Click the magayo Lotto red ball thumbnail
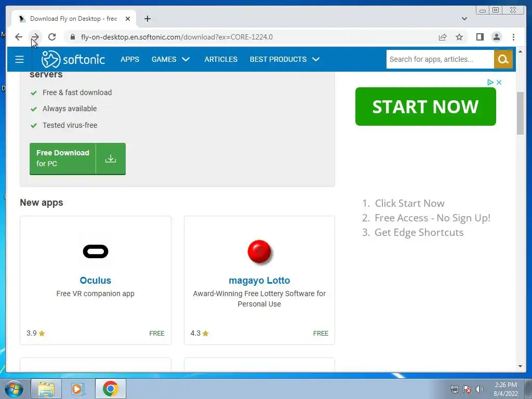This screenshot has height=399, width=532. 259,252
